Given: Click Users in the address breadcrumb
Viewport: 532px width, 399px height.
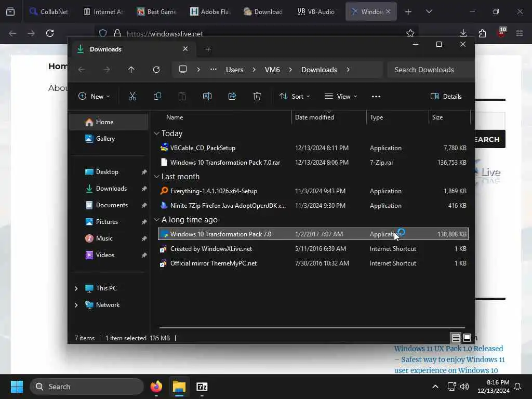Looking at the screenshot, I should point(234,70).
